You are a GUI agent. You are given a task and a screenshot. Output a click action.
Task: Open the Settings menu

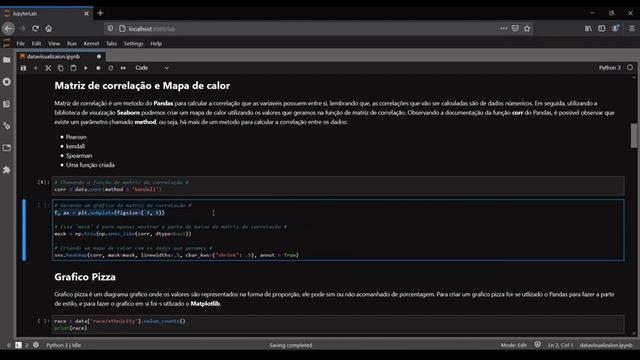click(133, 44)
